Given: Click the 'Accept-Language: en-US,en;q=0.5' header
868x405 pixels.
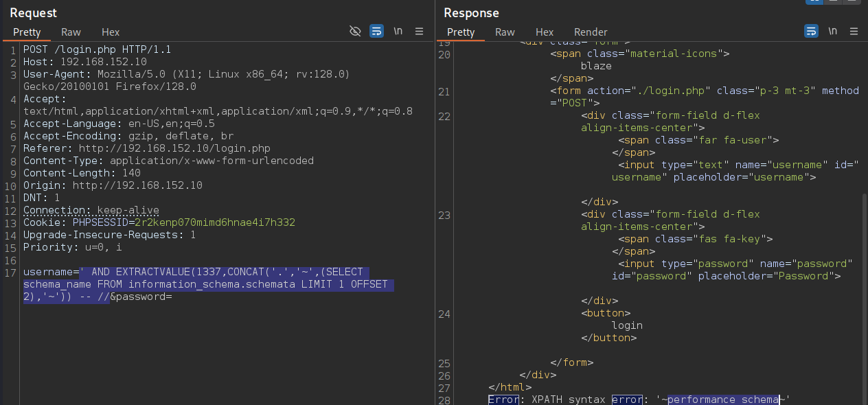Looking at the screenshot, I should [x=119, y=124].
